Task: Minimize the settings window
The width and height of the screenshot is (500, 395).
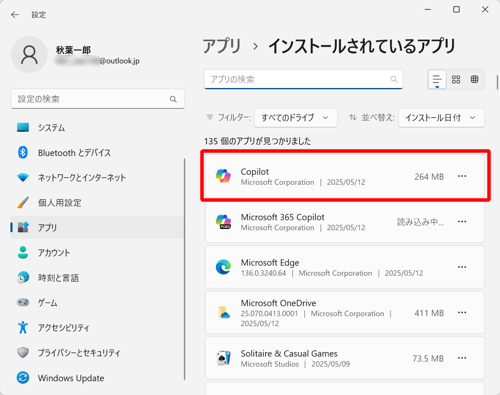Action: tap(428, 10)
